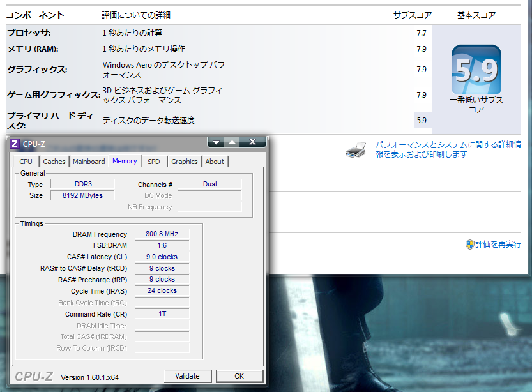Close the CPU-Z window with X
The height and width of the screenshot is (392, 532).
(252, 142)
